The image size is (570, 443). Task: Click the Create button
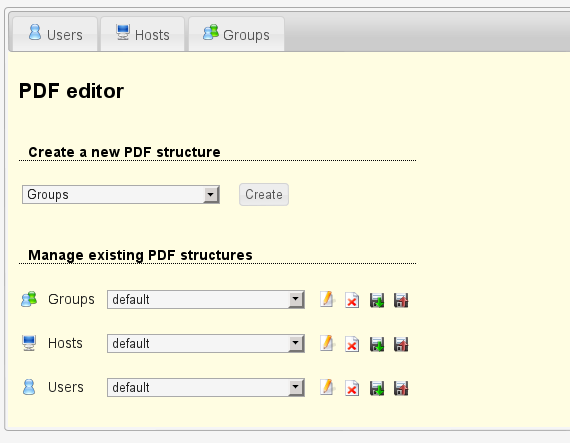coord(264,194)
